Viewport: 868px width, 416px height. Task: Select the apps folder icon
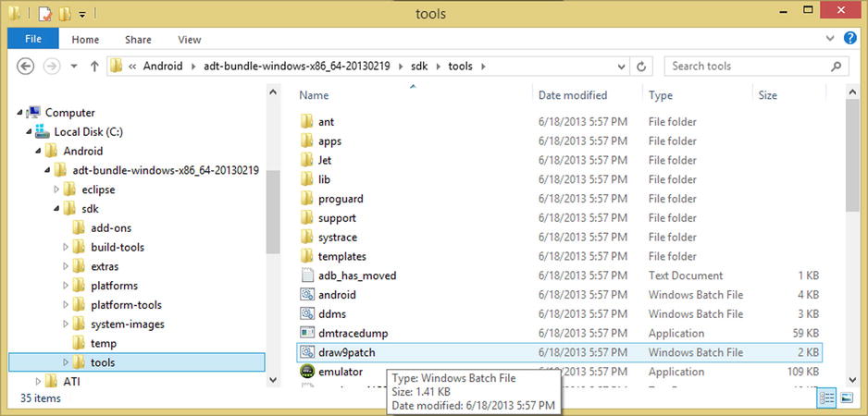(306, 141)
